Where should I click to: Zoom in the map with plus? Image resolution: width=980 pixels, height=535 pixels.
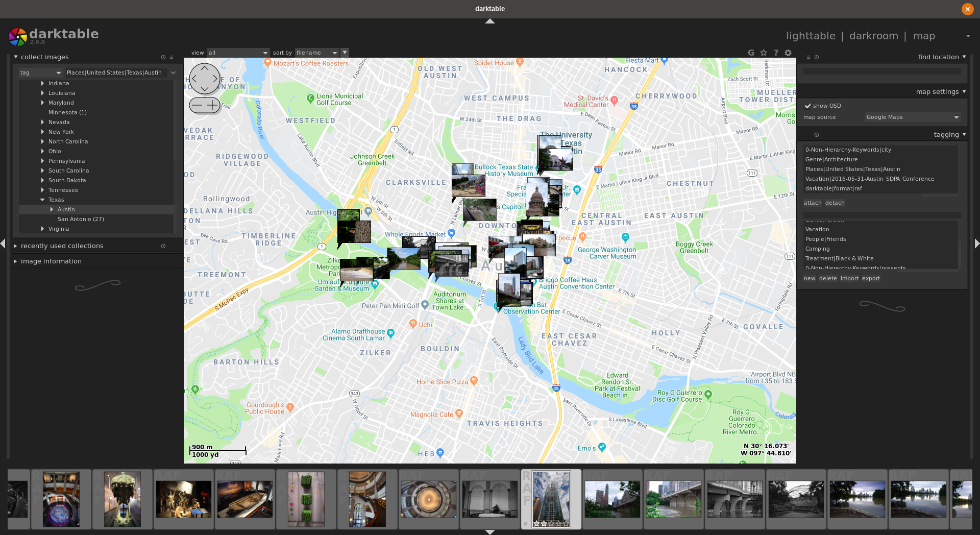tap(212, 105)
